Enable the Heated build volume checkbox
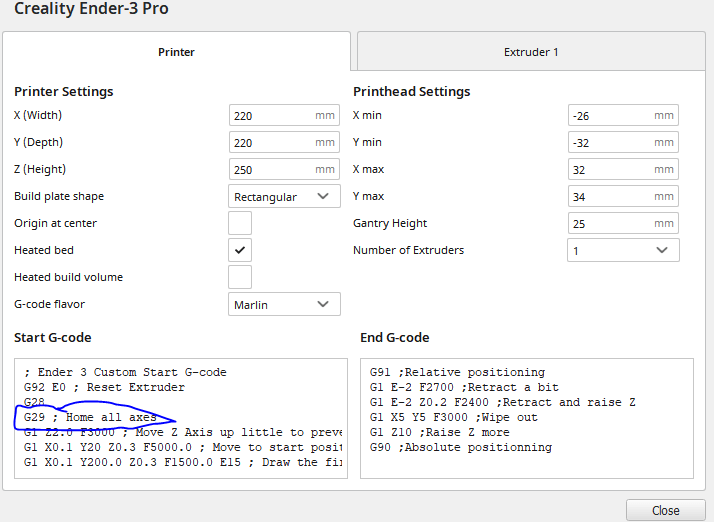 point(240,277)
